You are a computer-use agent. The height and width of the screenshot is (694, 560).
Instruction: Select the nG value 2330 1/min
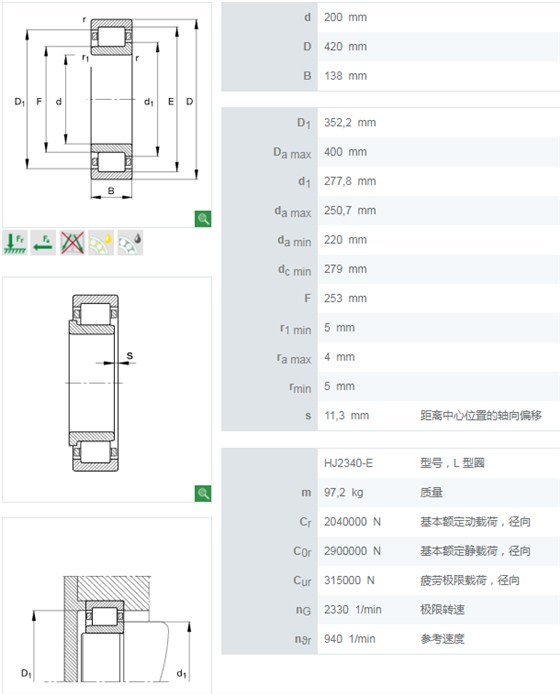point(353,609)
